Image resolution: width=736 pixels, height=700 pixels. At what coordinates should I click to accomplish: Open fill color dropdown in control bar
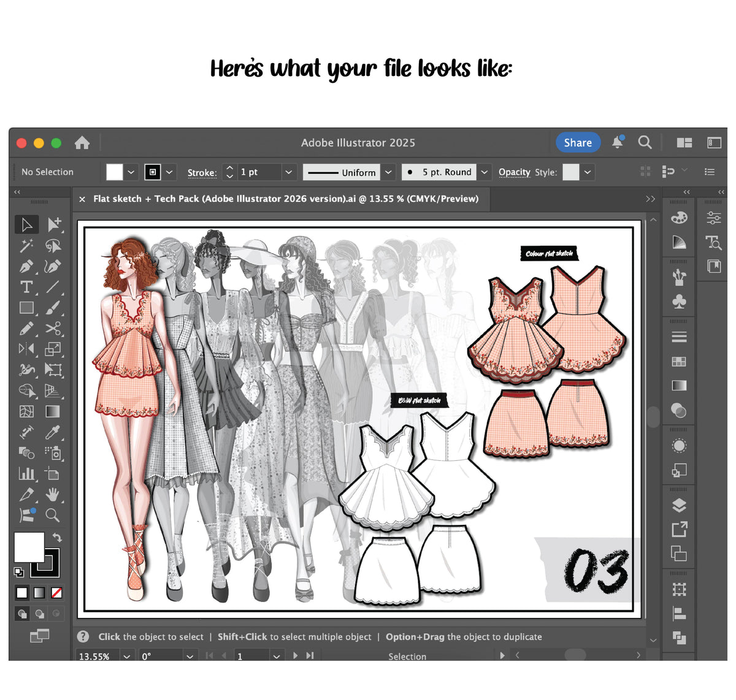[131, 172]
